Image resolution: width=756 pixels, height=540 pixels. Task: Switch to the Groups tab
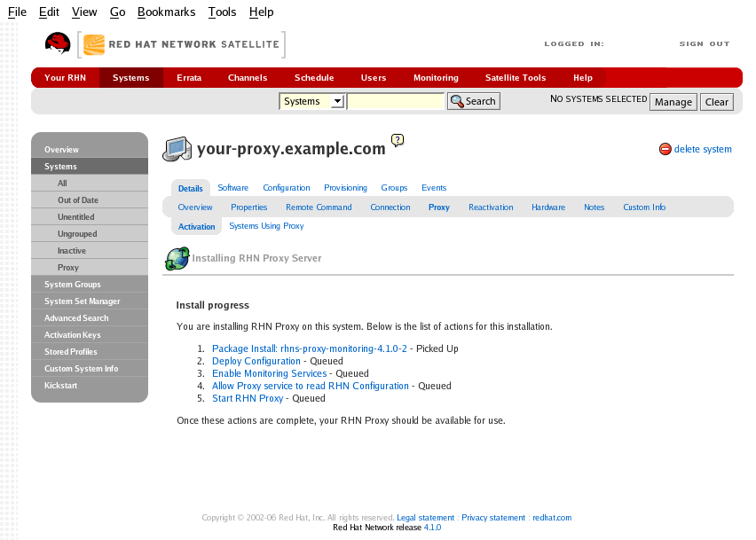point(394,188)
